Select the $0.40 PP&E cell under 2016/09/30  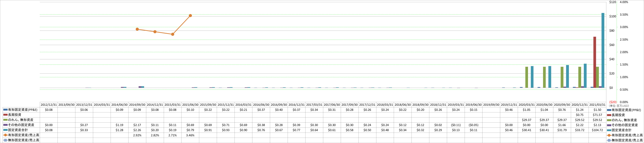pos(279,110)
